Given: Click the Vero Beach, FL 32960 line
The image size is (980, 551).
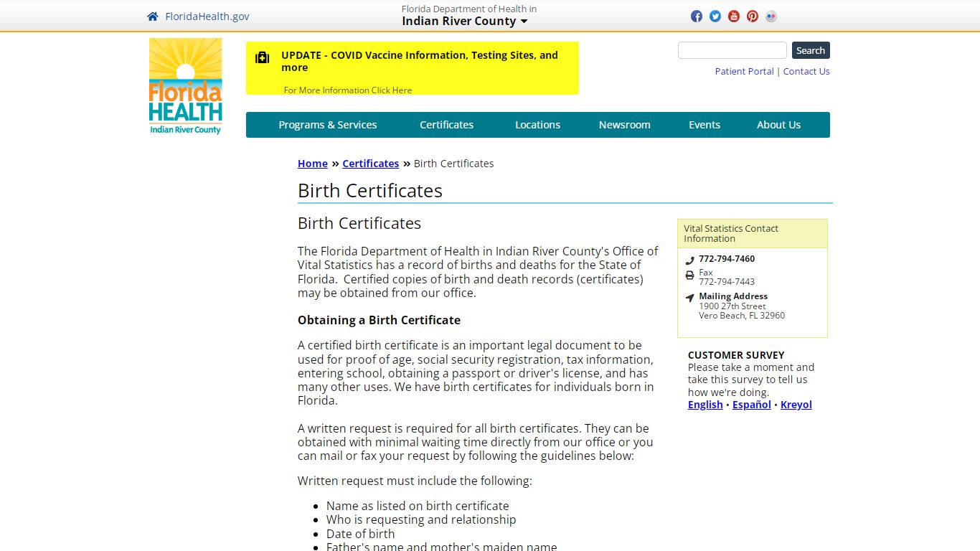Looking at the screenshot, I should 742,316.
